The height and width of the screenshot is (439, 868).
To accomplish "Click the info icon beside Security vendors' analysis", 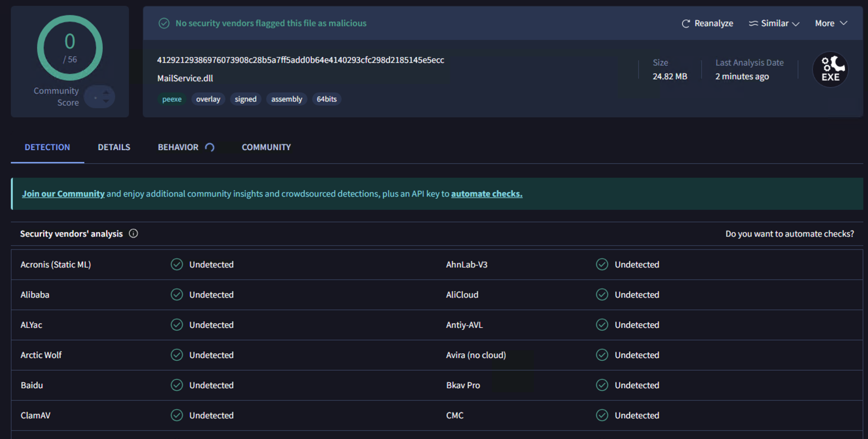I will coord(133,233).
